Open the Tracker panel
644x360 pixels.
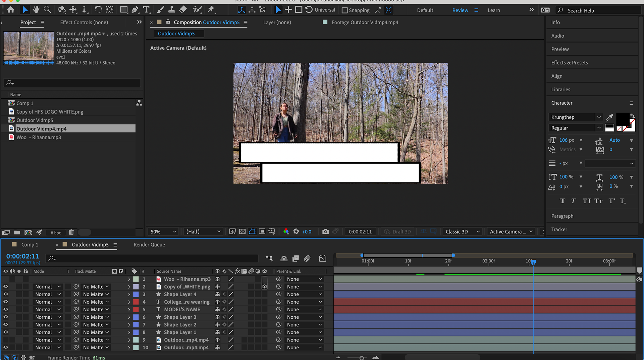559,229
